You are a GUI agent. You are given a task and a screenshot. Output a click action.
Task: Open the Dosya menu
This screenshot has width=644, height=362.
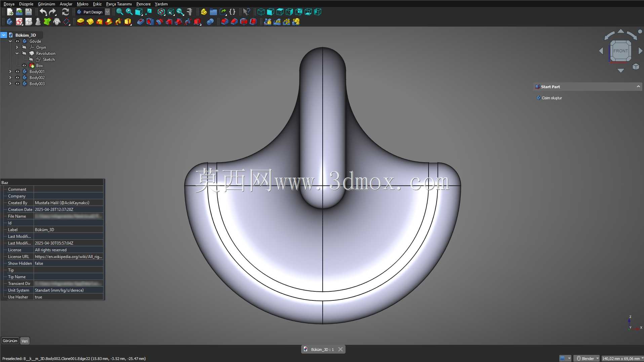coord(9,4)
